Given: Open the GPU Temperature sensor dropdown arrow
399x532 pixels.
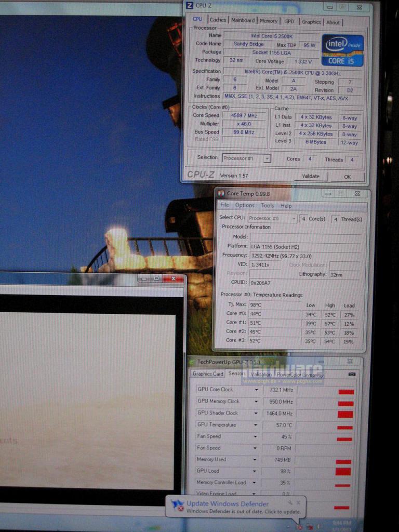Looking at the screenshot, I should point(256,425).
